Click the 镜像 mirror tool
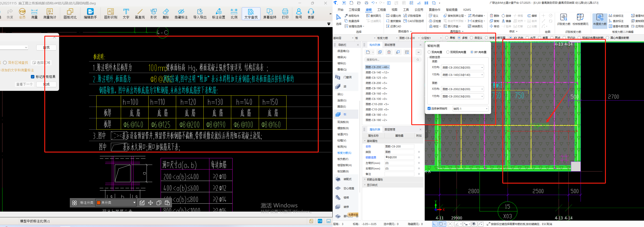The image size is (644, 227). pos(506,21)
